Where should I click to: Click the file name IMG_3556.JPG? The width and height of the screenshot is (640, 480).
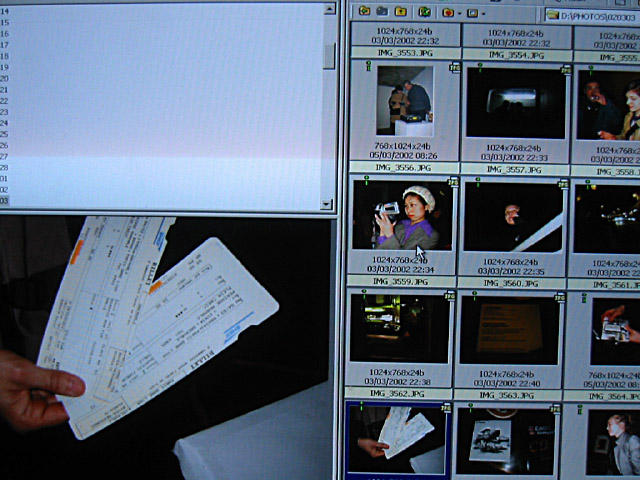click(x=403, y=167)
